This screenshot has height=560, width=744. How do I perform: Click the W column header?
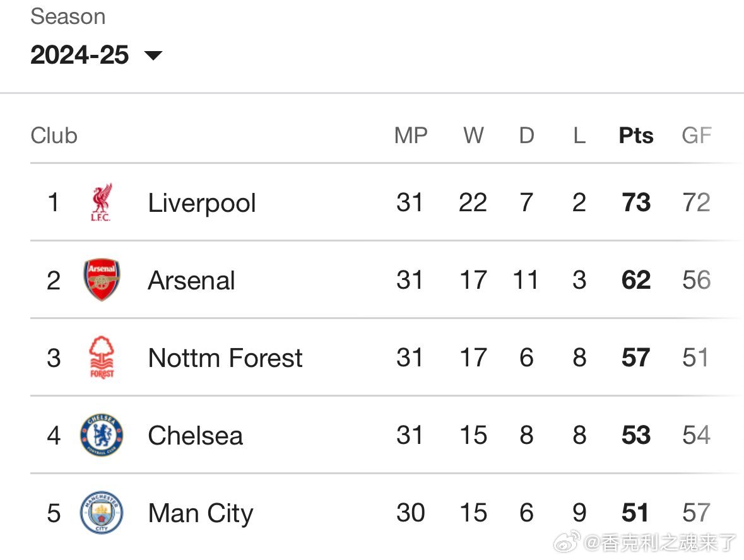[x=473, y=136]
